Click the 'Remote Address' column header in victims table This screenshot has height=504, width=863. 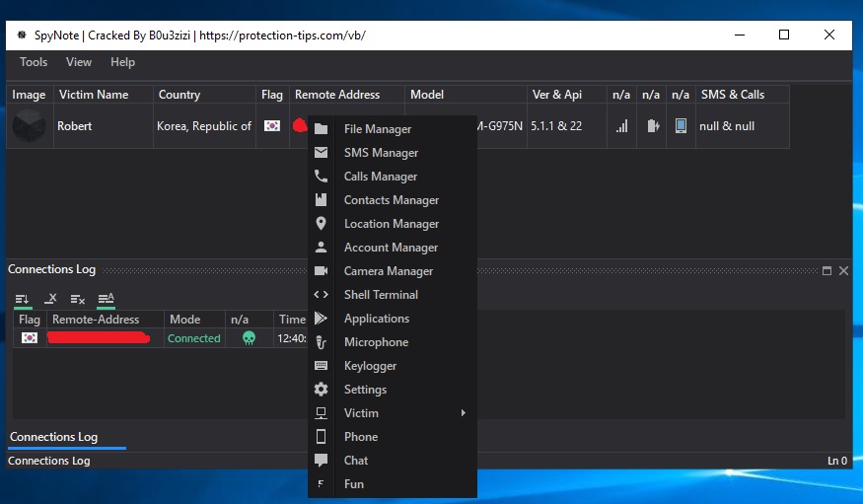coord(347,95)
